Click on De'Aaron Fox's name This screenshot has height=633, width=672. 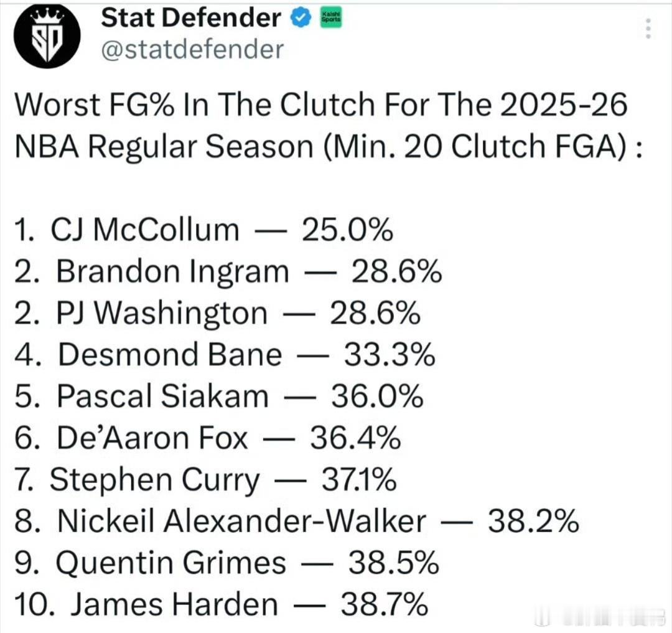pyautogui.click(x=152, y=439)
